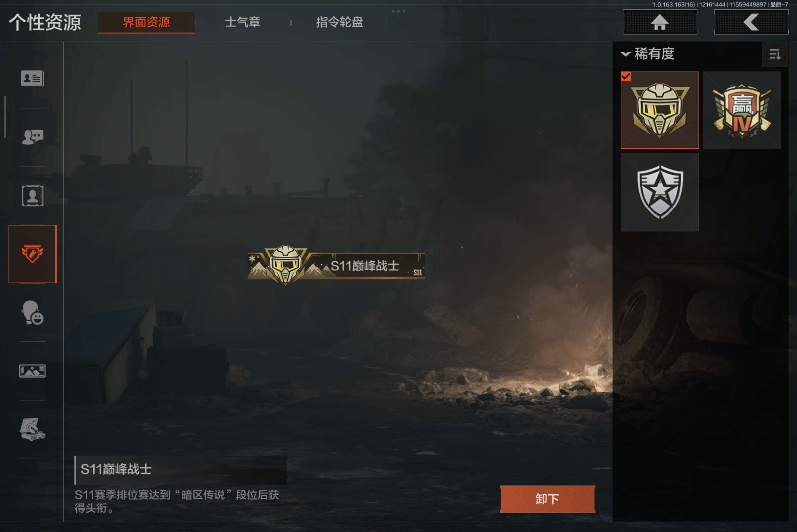Click the 卸下 unequip button
797x532 pixels.
click(x=547, y=499)
